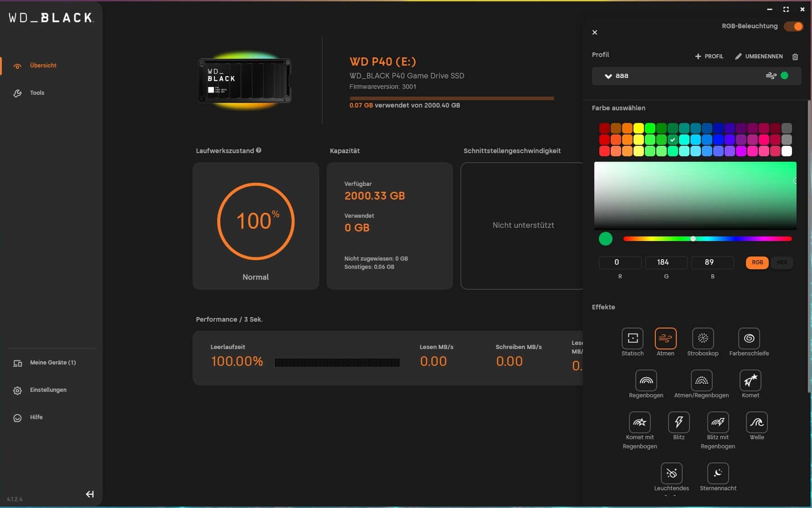This screenshot has height=508, width=812.
Task: Select the Statisch lighting effect
Action: point(632,339)
